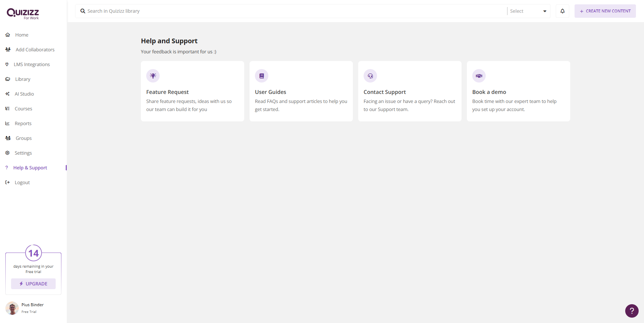
Task: Open Settings in the sidebar
Action: pos(23,153)
